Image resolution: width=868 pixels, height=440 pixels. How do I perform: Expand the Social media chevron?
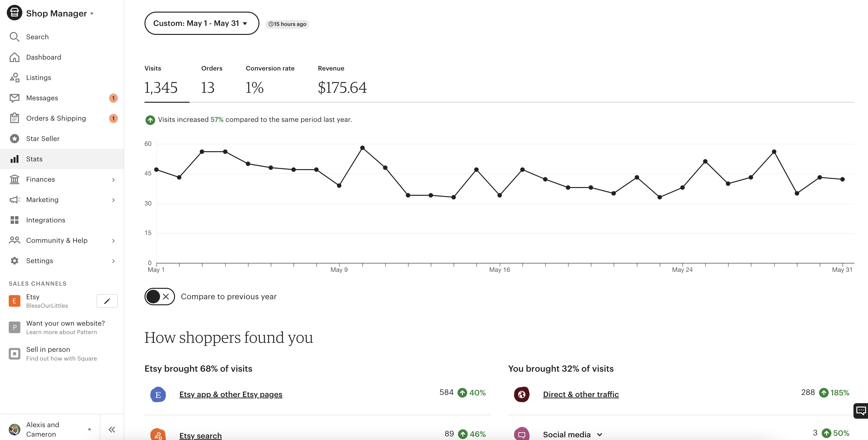click(x=599, y=435)
